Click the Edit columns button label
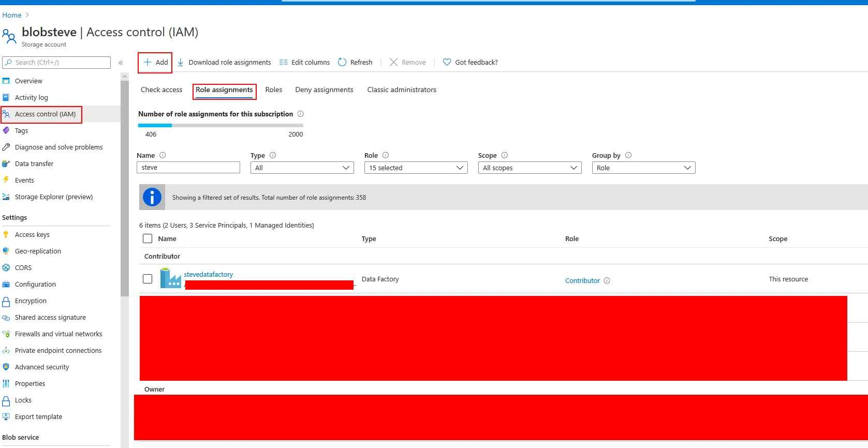The height and width of the screenshot is (448, 868). pyautogui.click(x=311, y=62)
